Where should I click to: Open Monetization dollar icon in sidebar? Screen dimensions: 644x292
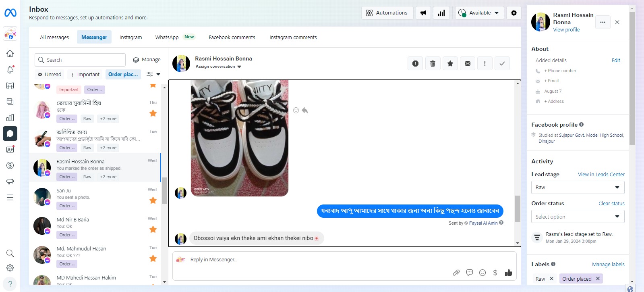pos(10,165)
